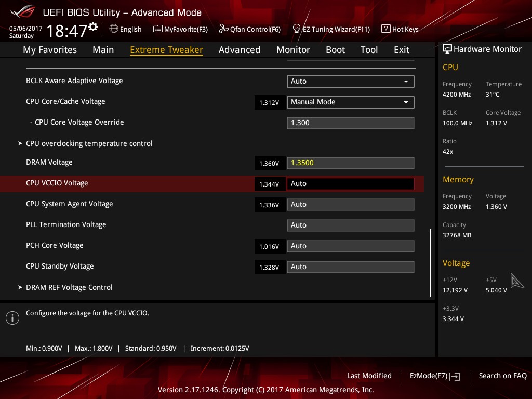This screenshot has width=532, height=399.
Task: Open MyFavorite(F3) menu
Action: [x=180, y=29]
